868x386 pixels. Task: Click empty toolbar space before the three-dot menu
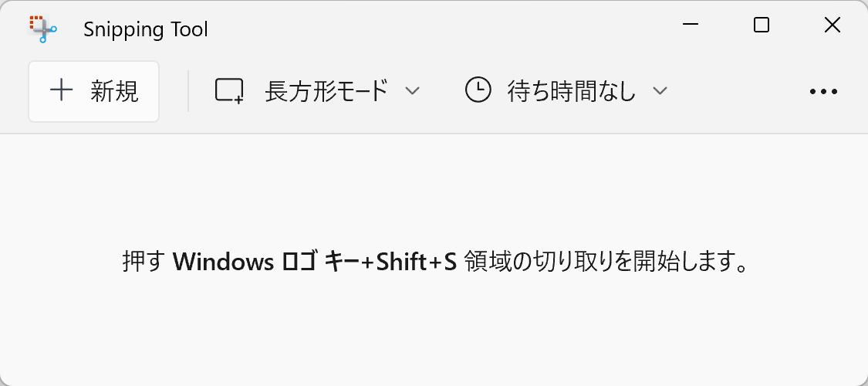(736, 91)
